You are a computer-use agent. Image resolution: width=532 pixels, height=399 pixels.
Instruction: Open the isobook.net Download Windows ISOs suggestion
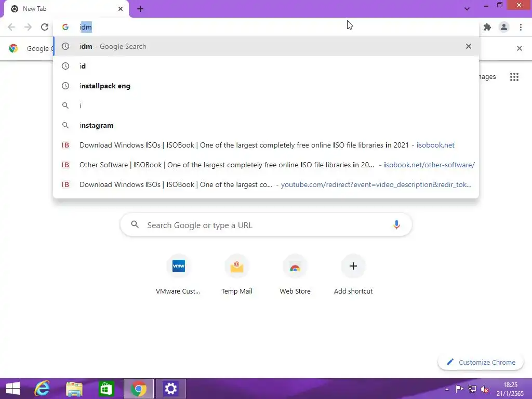coord(266,145)
